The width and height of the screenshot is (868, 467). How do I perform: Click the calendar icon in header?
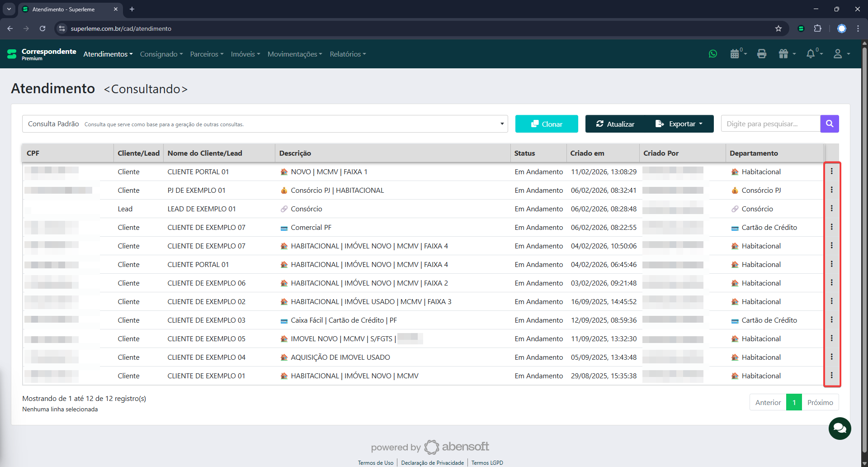click(x=735, y=54)
